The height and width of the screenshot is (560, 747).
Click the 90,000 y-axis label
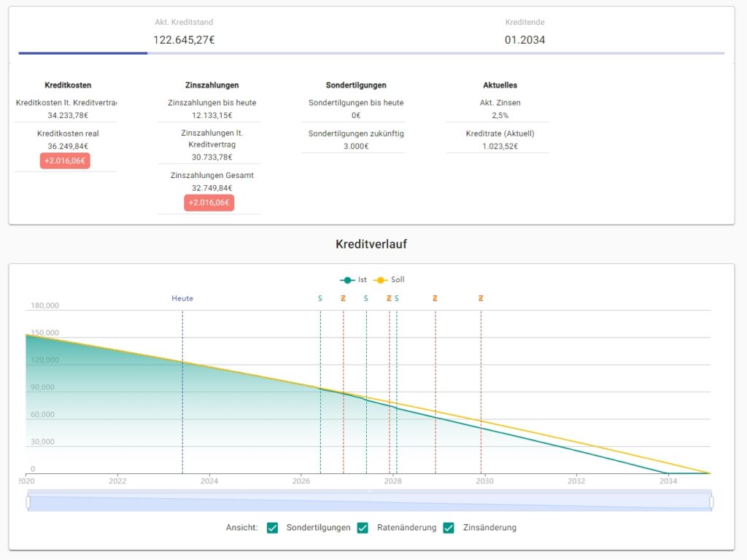coord(42,388)
